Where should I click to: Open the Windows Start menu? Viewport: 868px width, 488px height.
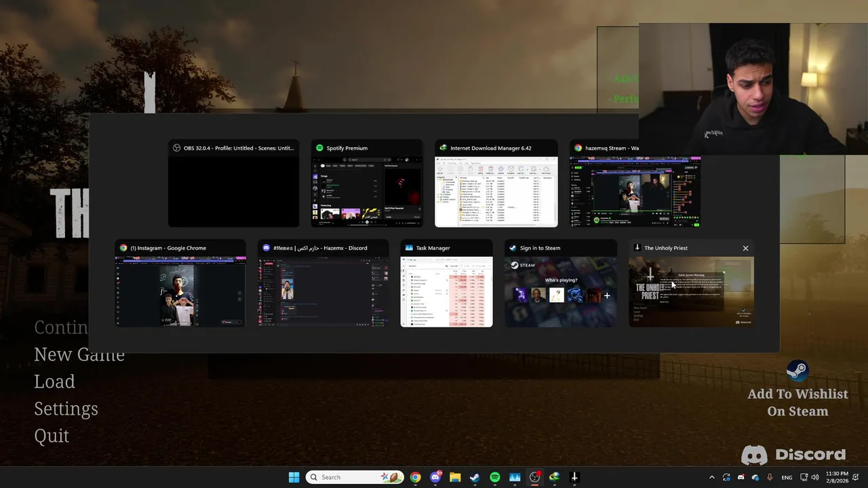coord(294,477)
